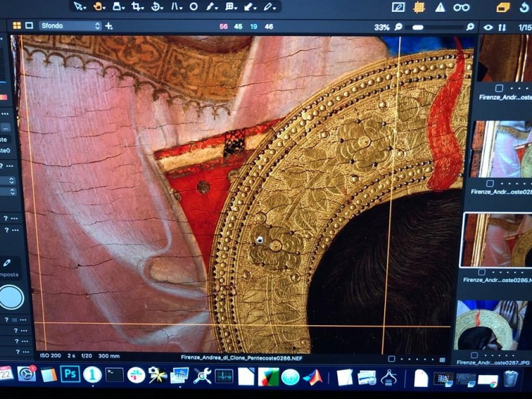
Task: Select the Rotate/Straighten tool
Action: 155,7
